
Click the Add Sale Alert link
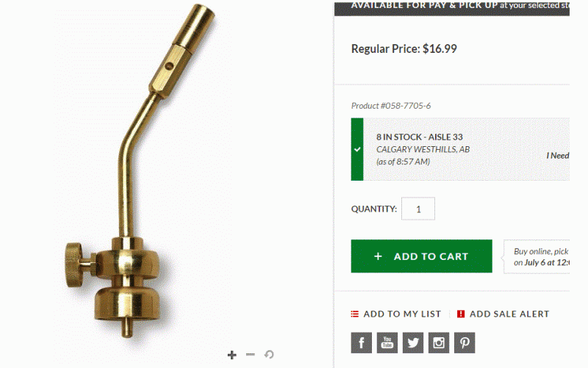point(509,314)
